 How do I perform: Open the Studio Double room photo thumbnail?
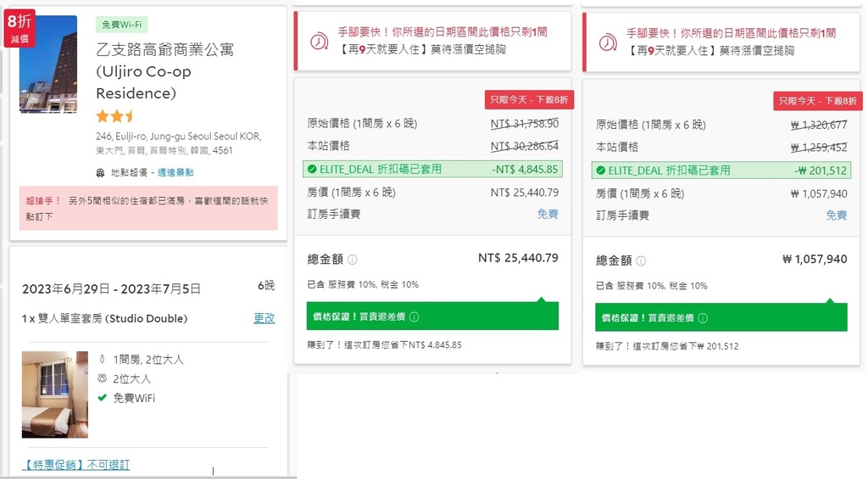click(x=54, y=394)
